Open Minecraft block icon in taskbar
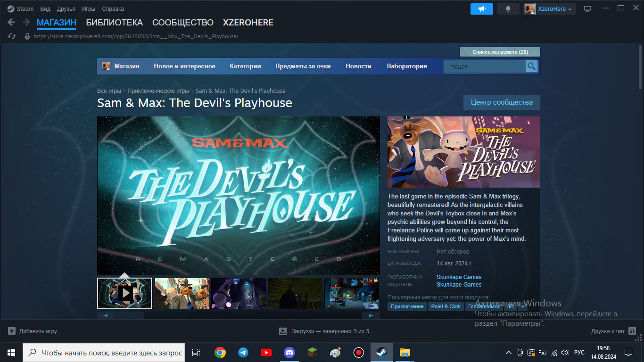Screen dimensions: 644x362 [313, 353]
